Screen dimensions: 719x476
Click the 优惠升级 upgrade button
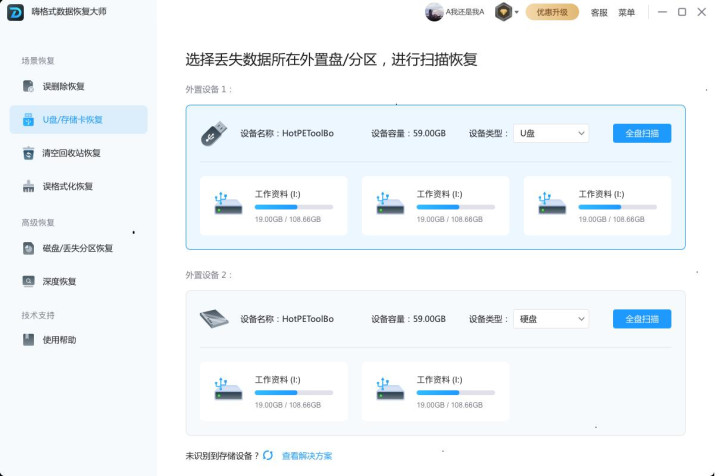[552, 12]
